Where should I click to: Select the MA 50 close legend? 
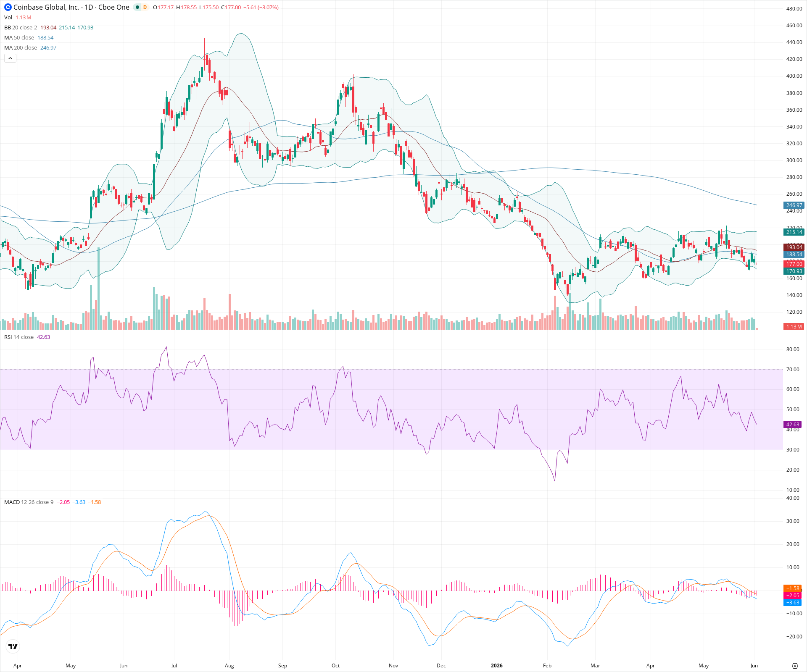[x=19, y=37]
